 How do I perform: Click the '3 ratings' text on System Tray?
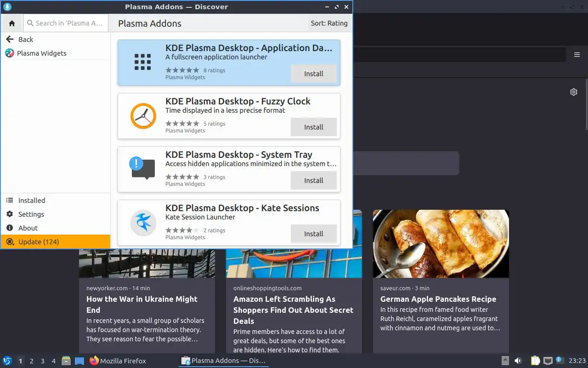coord(214,177)
